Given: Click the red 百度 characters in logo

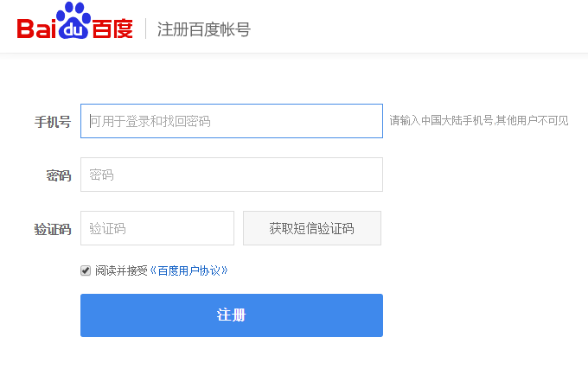Looking at the screenshot, I should pos(113,29).
